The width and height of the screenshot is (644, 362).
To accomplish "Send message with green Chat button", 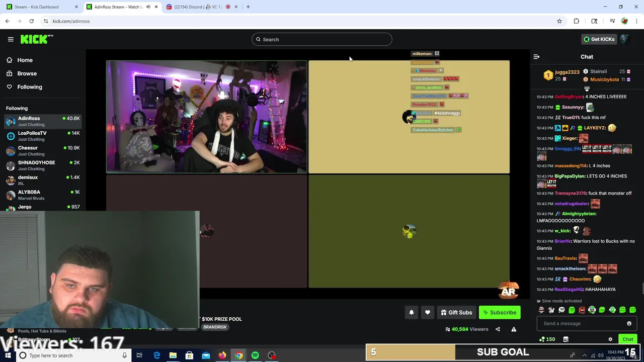I will point(627,339).
